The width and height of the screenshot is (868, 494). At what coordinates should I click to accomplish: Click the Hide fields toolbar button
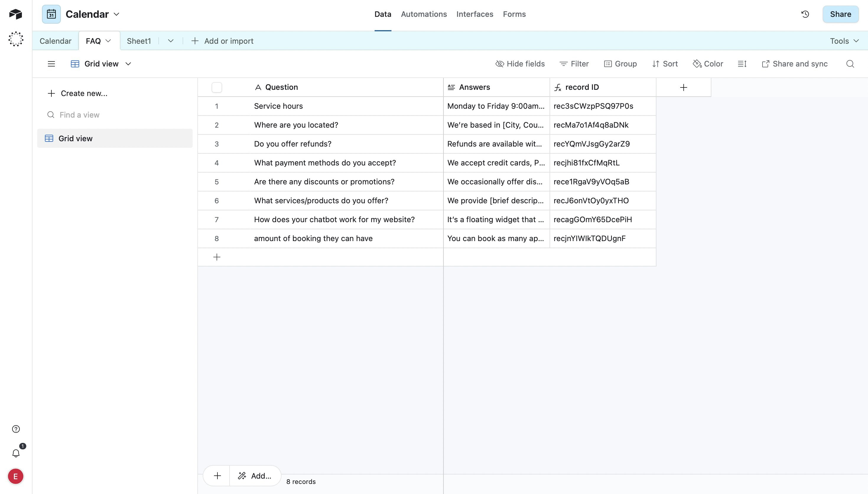pyautogui.click(x=520, y=64)
